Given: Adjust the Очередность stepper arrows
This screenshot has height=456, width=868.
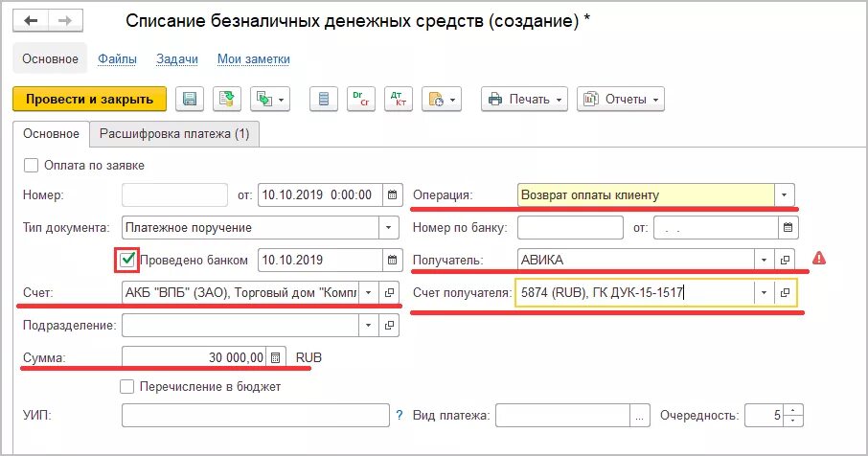Looking at the screenshot, I should click(793, 416).
